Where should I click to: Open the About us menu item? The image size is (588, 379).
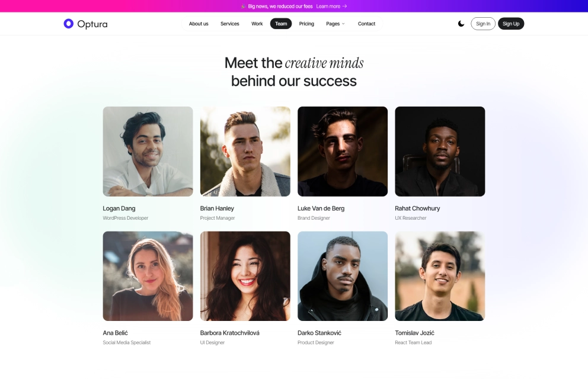(199, 24)
